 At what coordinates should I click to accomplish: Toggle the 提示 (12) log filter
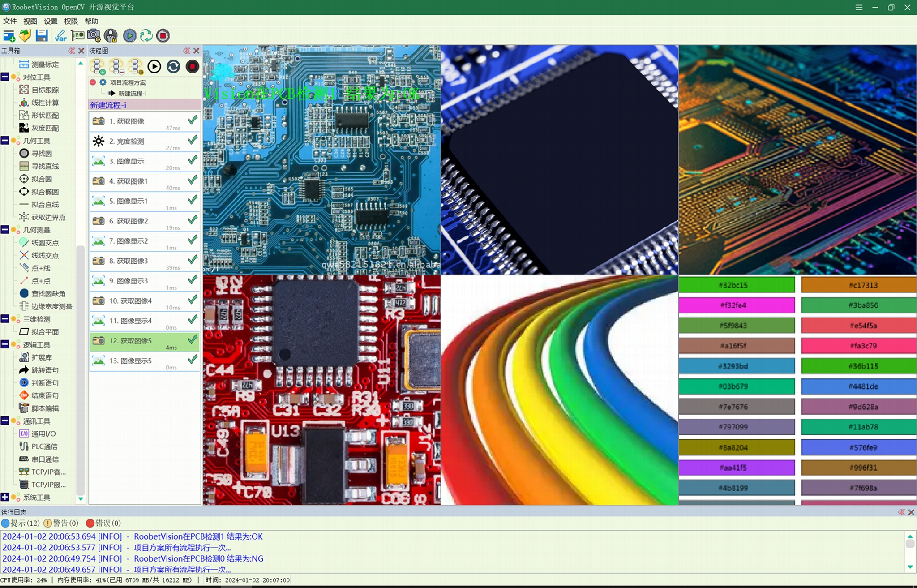pyautogui.click(x=21, y=523)
